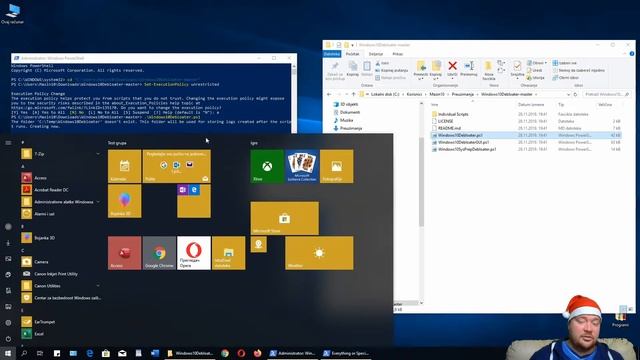Open the quick access toolbar dropdown arrow
This screenshot has height=360, width=640.
[x=352, y=44]
